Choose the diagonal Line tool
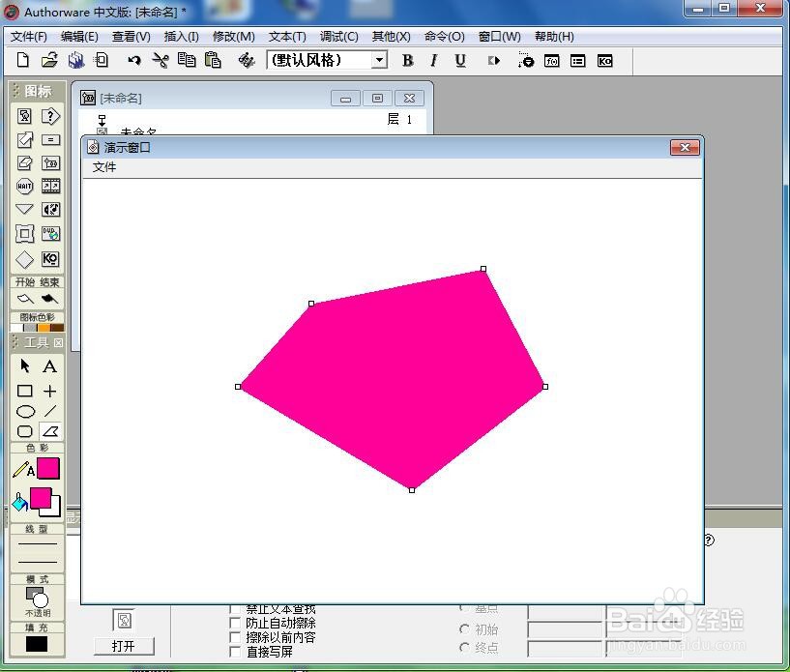 point(50,411)
